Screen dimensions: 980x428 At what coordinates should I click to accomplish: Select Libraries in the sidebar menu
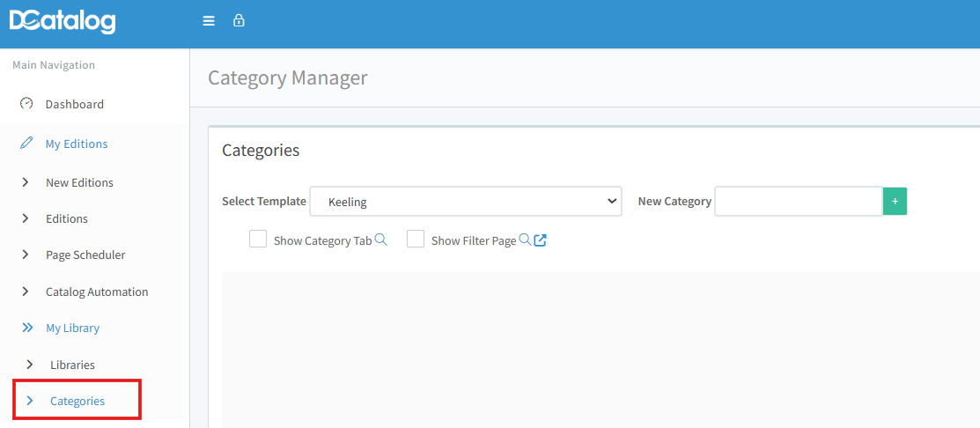pos(72,365)
